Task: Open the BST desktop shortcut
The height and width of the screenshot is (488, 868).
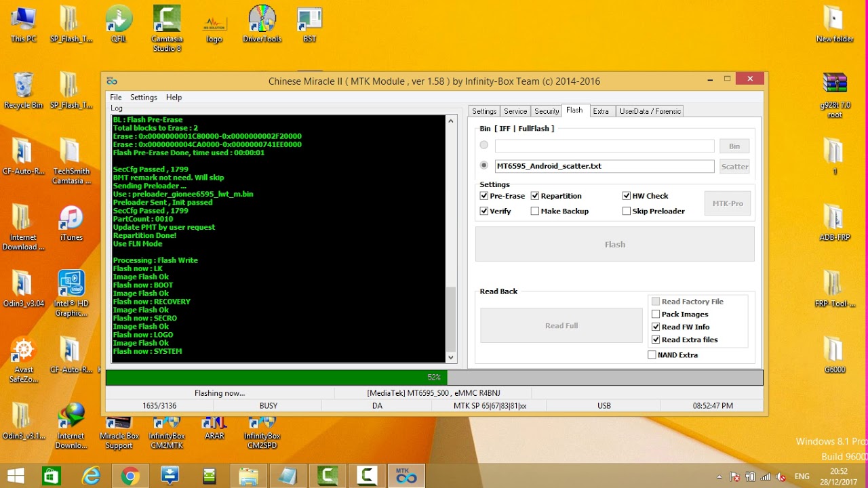Action: coord(309,24)
